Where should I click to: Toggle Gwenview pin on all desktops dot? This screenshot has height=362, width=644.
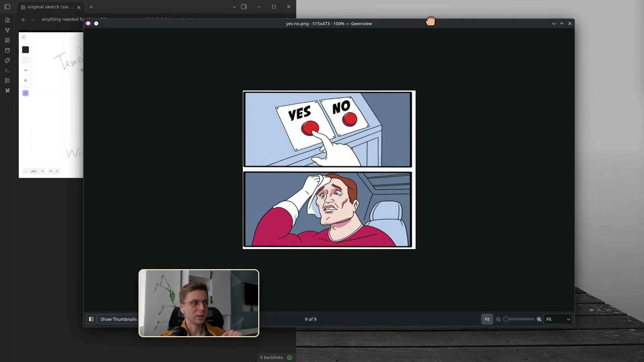pos(96,23)
